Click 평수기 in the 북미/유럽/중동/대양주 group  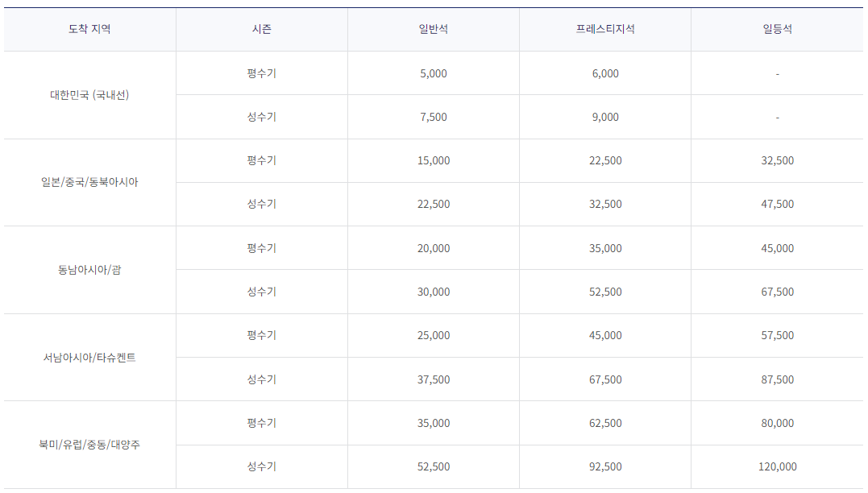(x=262, y=423)
